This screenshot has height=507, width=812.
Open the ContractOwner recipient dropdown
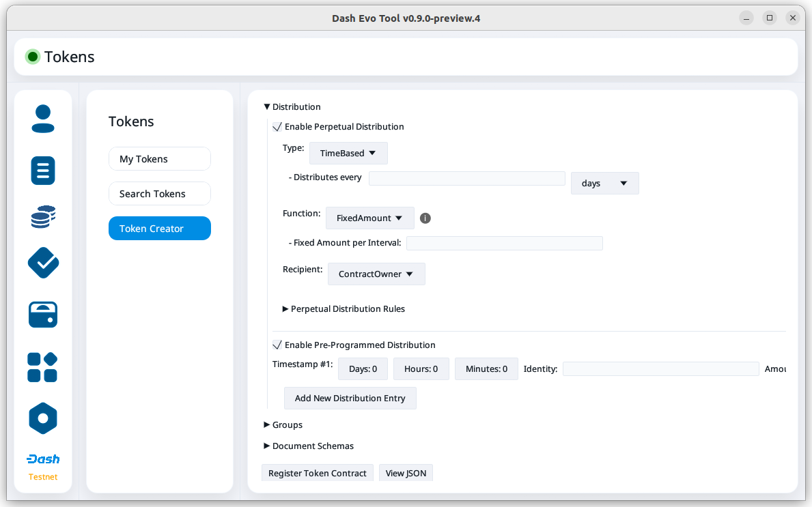[376, 274]
